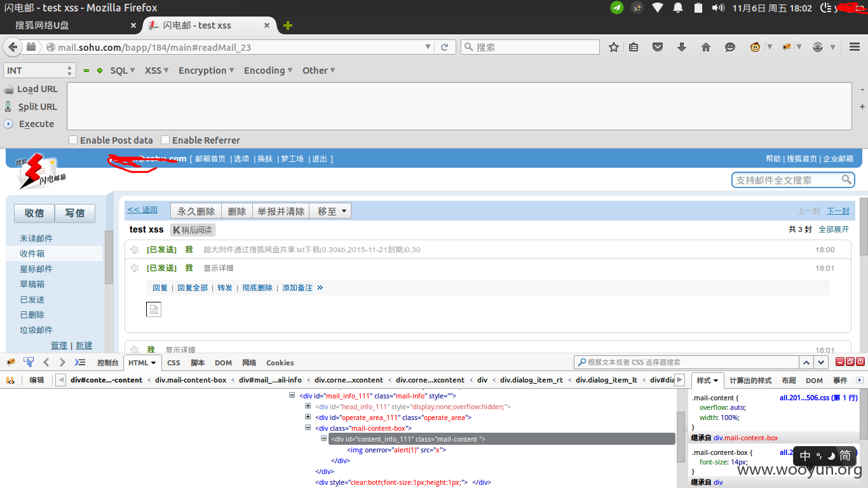Click the HackBar green minus icon
Viewport: 868px width, 488px height.
click(x=86, y=71)
